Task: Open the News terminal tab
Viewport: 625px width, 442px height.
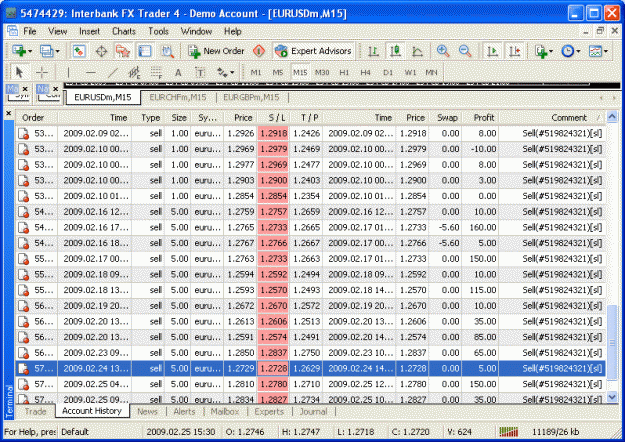Action: (147, 411)
